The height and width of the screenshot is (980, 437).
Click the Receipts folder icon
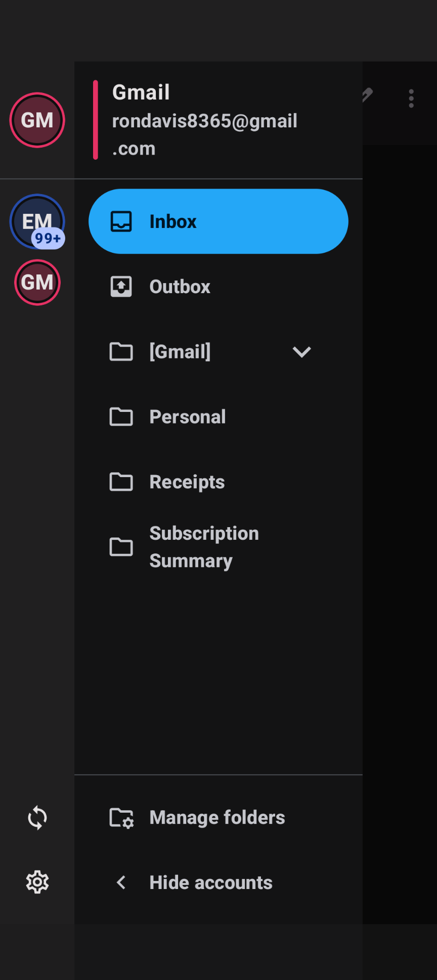point(121,482)
